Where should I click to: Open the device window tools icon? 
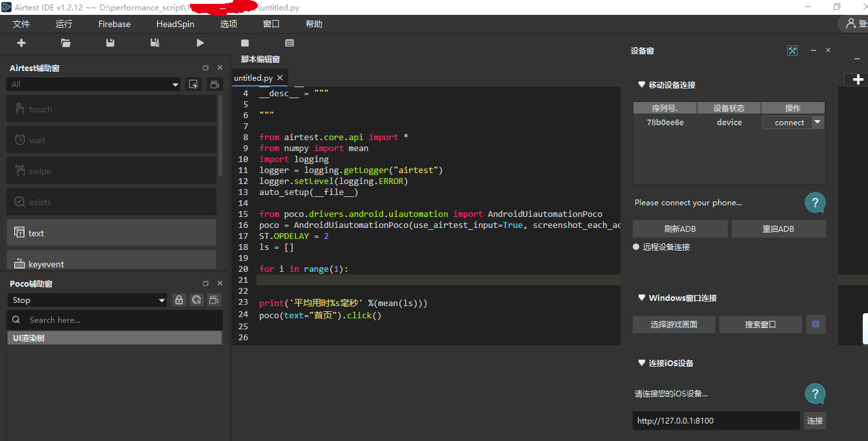point(792,50)
